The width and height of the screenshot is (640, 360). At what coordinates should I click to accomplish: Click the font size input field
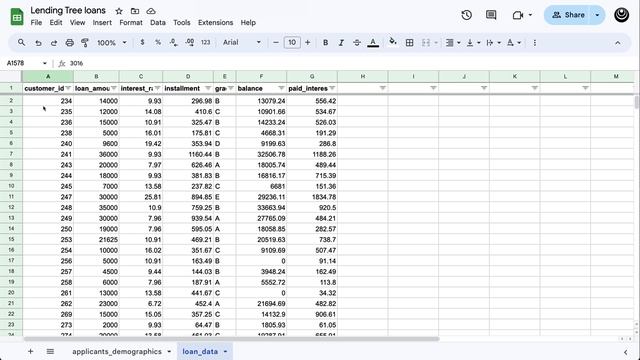292,42
